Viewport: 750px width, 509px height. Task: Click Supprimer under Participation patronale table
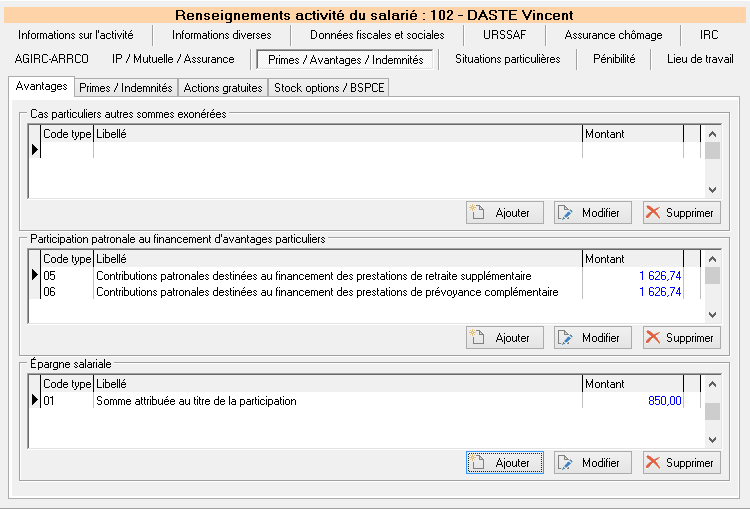(680, 338)
